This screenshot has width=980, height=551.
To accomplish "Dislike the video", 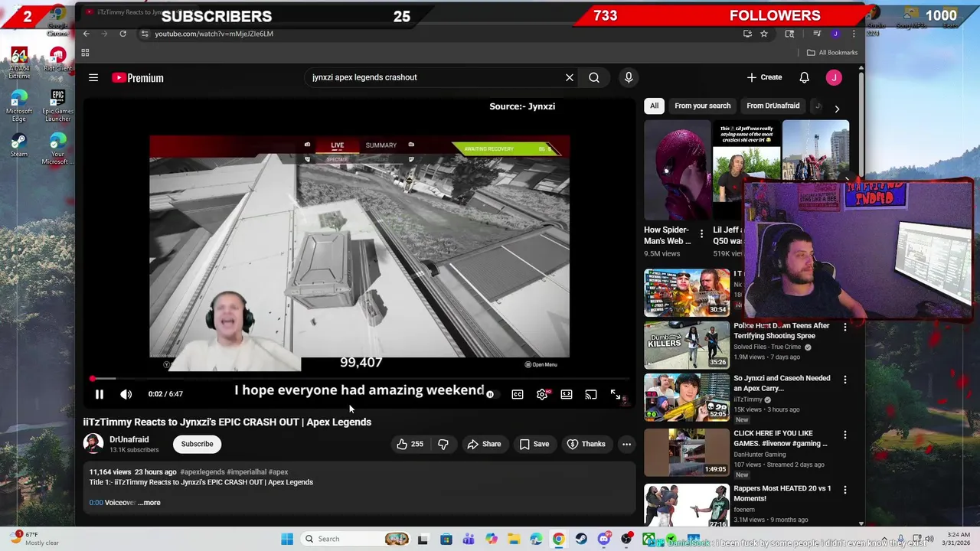I will [443, 444].
